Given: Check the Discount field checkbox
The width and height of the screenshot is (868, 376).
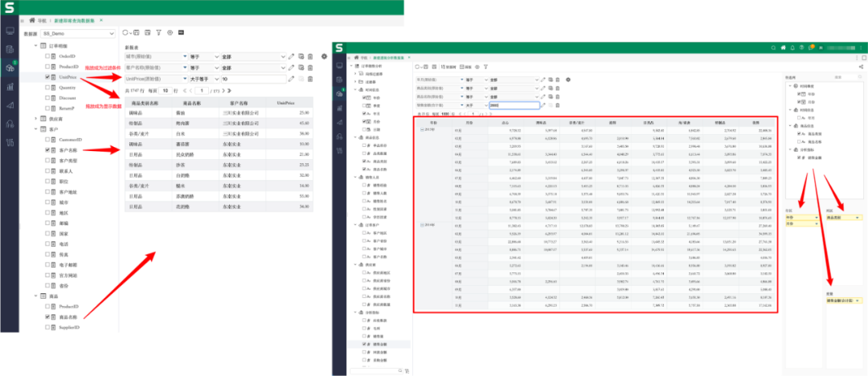Looking at the screenshot, I should point(47,97).
